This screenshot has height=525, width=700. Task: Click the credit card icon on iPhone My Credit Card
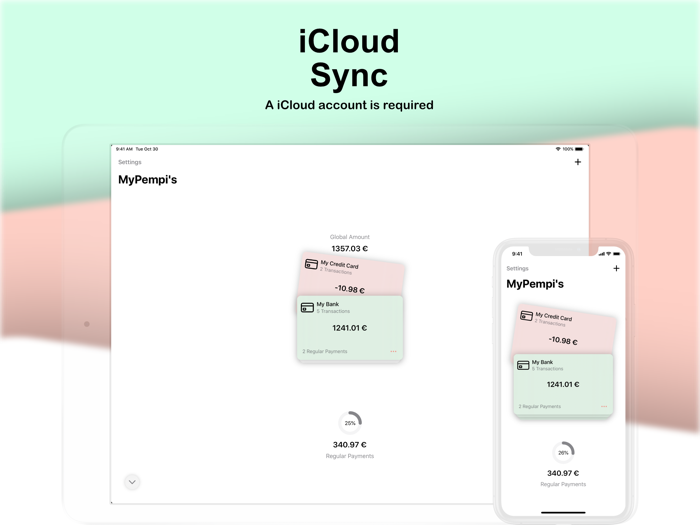coord(526,316)
